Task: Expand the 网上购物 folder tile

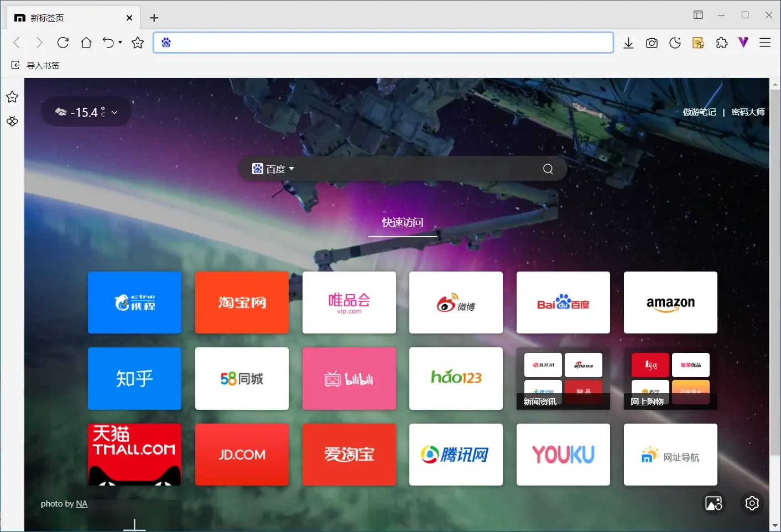Action: 670,379
